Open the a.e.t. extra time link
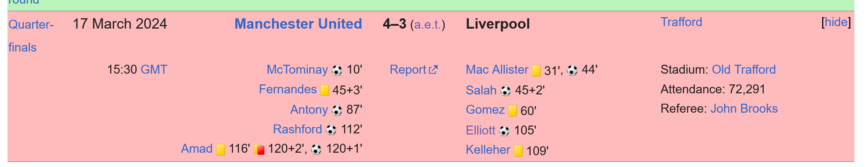This screenshot has width=868, height=167. coord(427,25)
